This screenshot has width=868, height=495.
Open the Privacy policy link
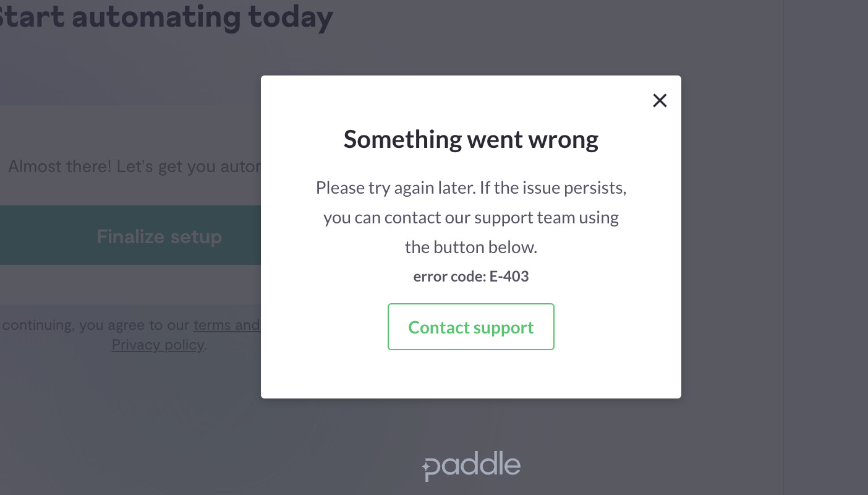158,345
